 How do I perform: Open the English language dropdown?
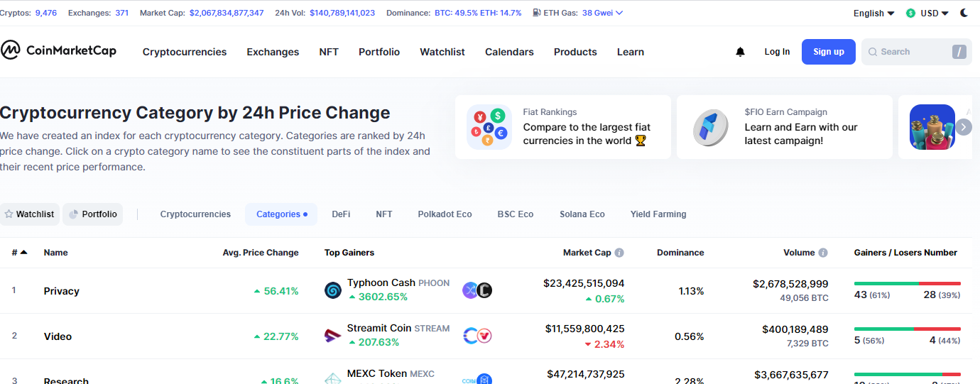[873, 13]
